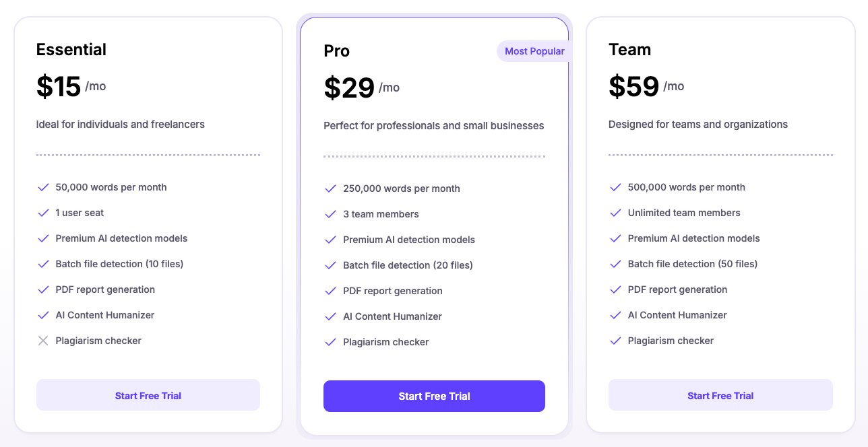The height and width of the screenshot is (447, 868).
Task: Click the checkmark beside PDF report generation in Essential
Action: (x=43, y=289)
